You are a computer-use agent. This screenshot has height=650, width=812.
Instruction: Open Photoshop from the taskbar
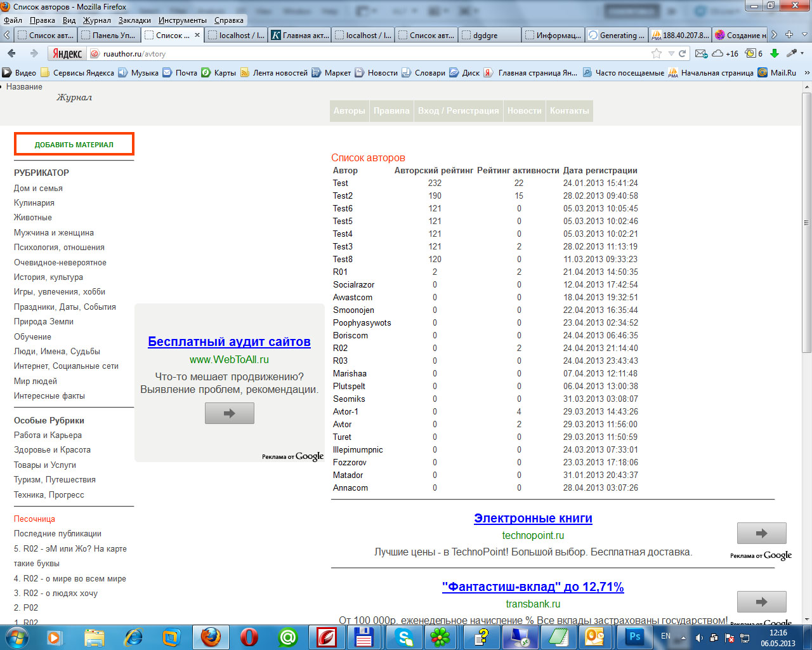(x=634, y=637)
